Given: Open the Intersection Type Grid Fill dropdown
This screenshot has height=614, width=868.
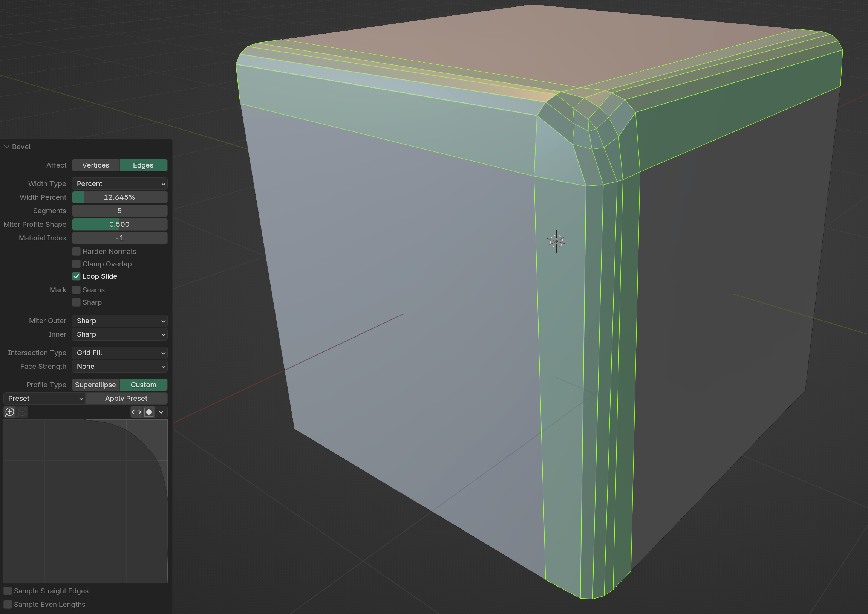Looking at the screenshot, I should pos(119,353).
